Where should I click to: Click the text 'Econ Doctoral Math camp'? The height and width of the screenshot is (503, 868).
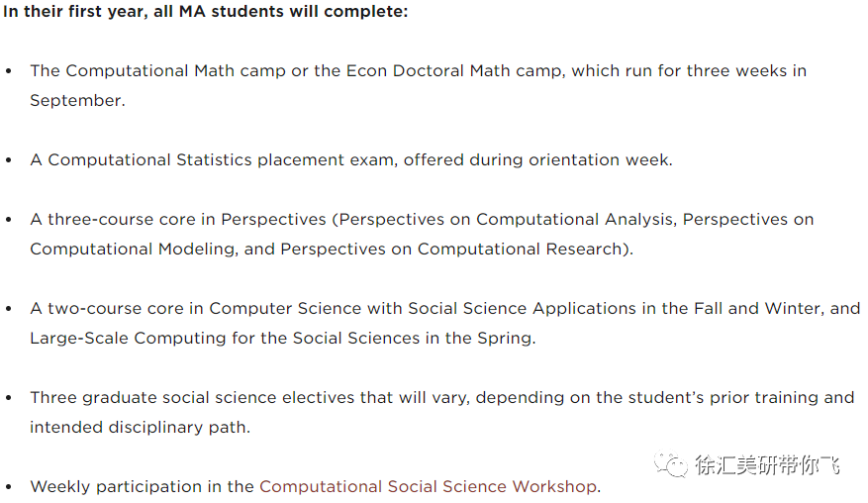(453, 71)
